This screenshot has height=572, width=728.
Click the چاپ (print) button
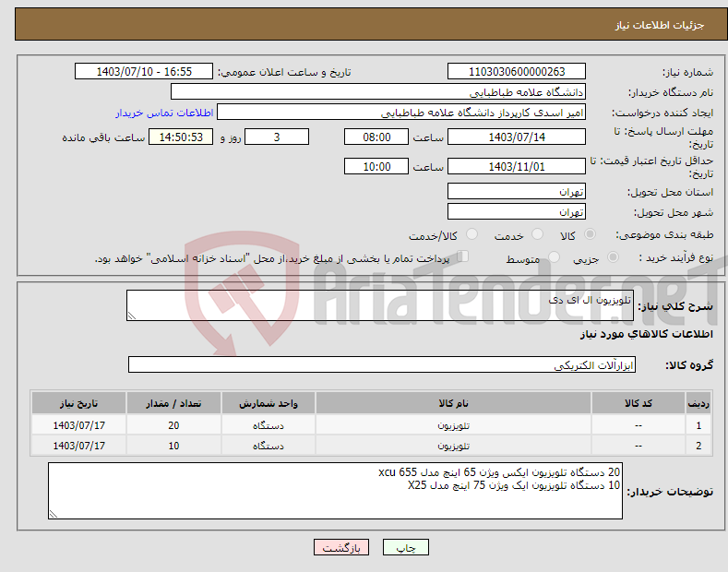point(405,547)
